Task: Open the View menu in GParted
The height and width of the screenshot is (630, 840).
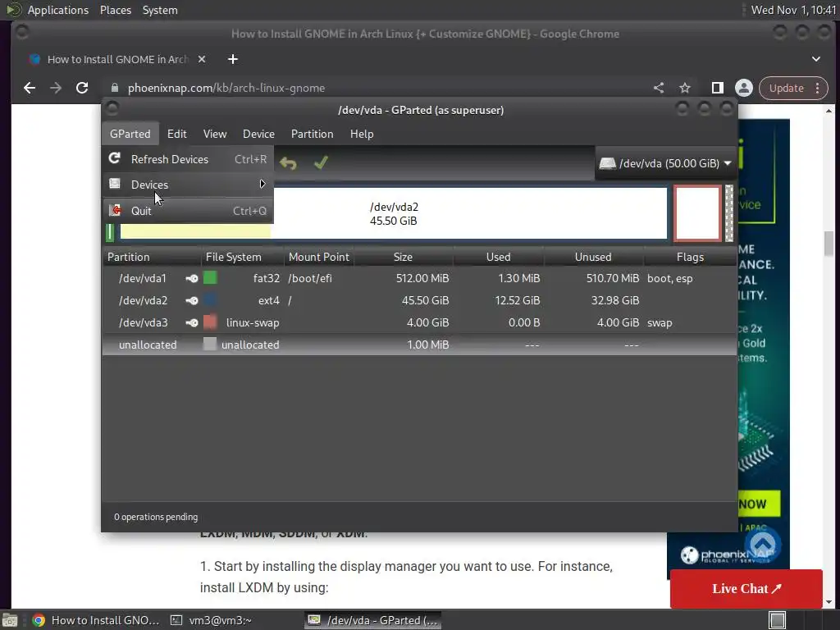Action: (215, 134)
